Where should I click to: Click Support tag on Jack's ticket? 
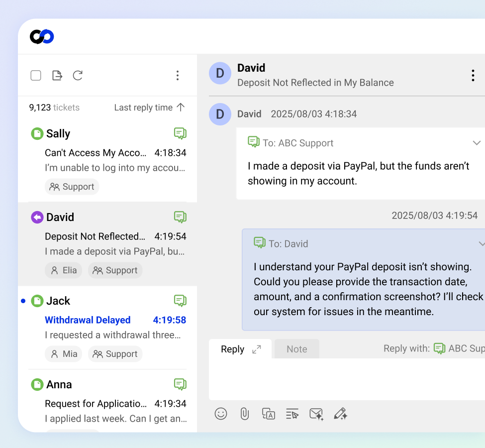(x=115, y=354)
